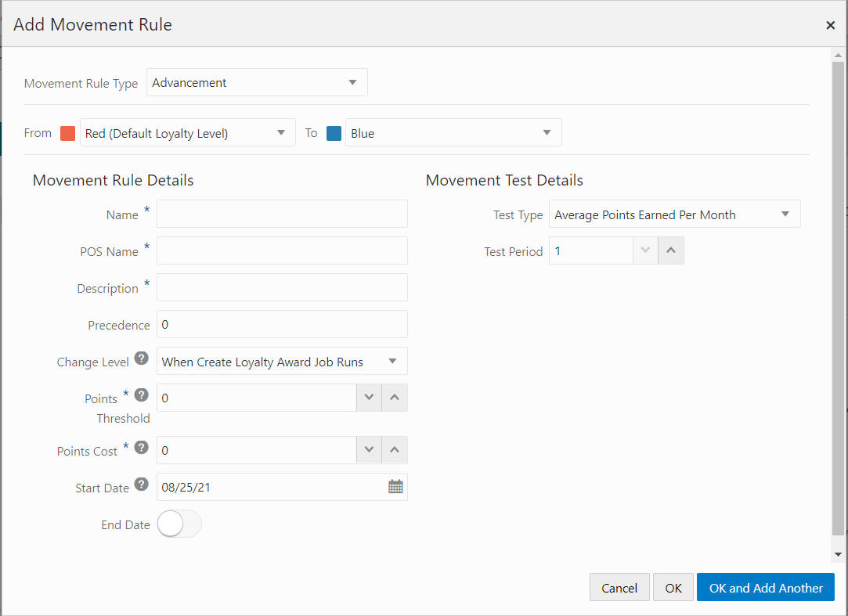Toggle the End Date switch
The width and height of the screenshot is (848, 616).
pyautogui.click(x=179, y=524)
